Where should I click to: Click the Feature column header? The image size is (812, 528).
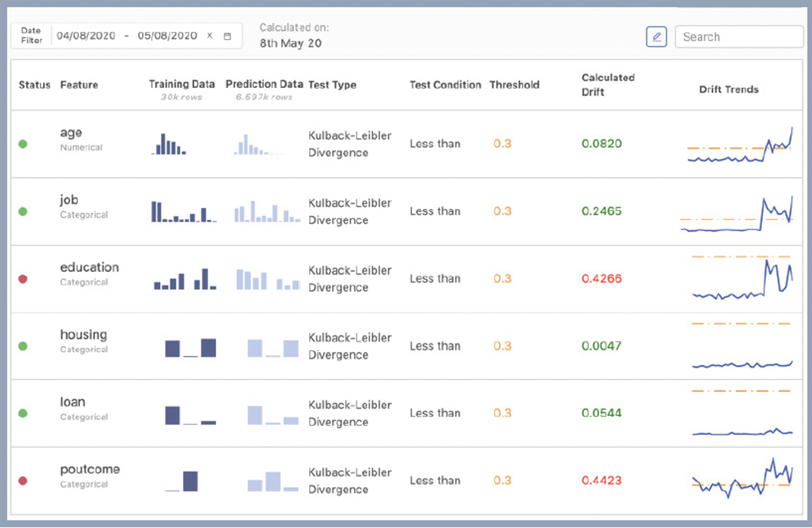pyautogui.click(x=79, y=85)
